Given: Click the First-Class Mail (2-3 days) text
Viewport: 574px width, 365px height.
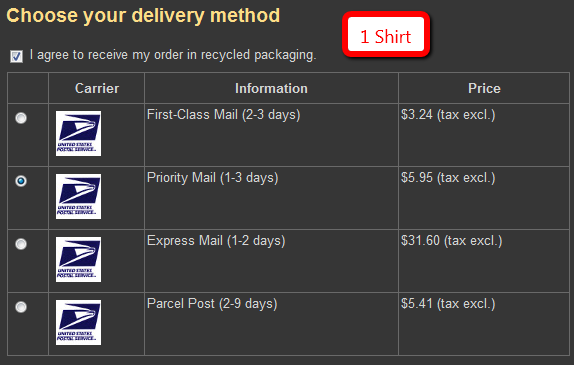Looking at the screenshot, I should 224,115.
